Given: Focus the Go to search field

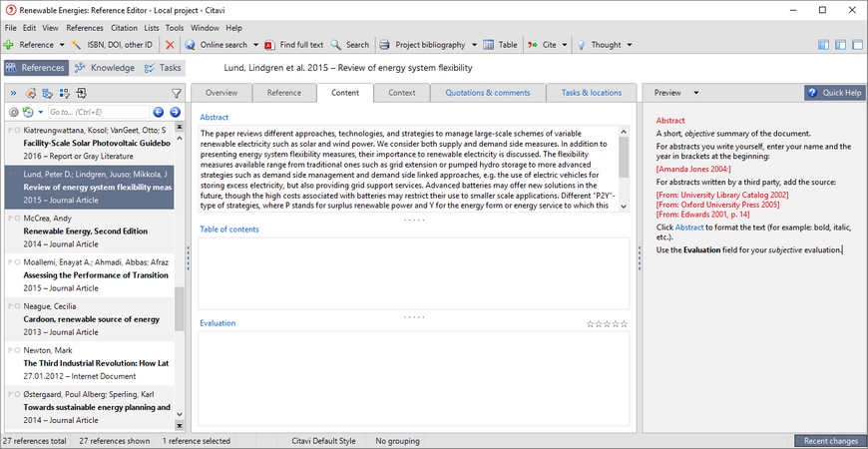Looking at the screenshot, I should coord(99,113).
